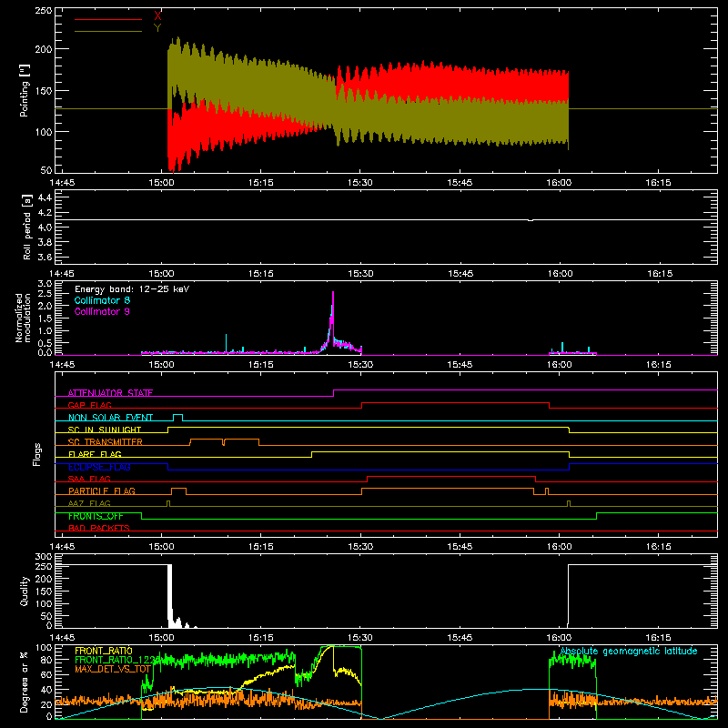The height and width of the screenshot is (728, 728).
Task: Click the yellow FRONT_RATIO legend label
Action: 104,651
